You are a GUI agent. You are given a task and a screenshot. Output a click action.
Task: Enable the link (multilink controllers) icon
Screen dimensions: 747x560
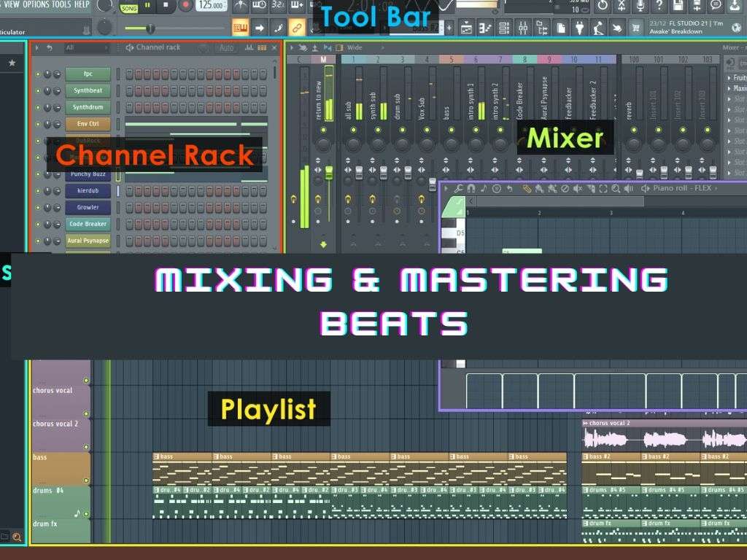click(296, 28)
